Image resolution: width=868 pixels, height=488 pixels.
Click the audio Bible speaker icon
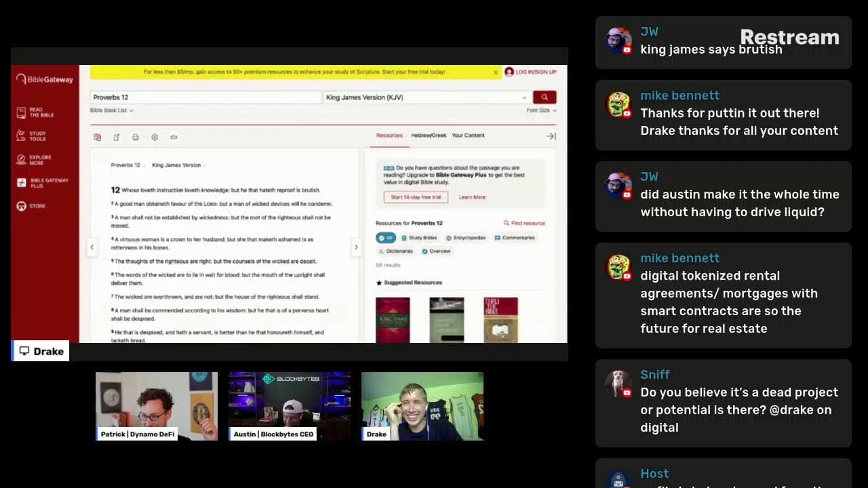174,137
